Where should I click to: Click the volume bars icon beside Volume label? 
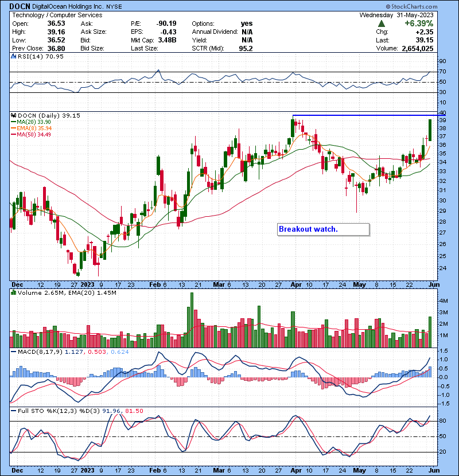point(14,292)
